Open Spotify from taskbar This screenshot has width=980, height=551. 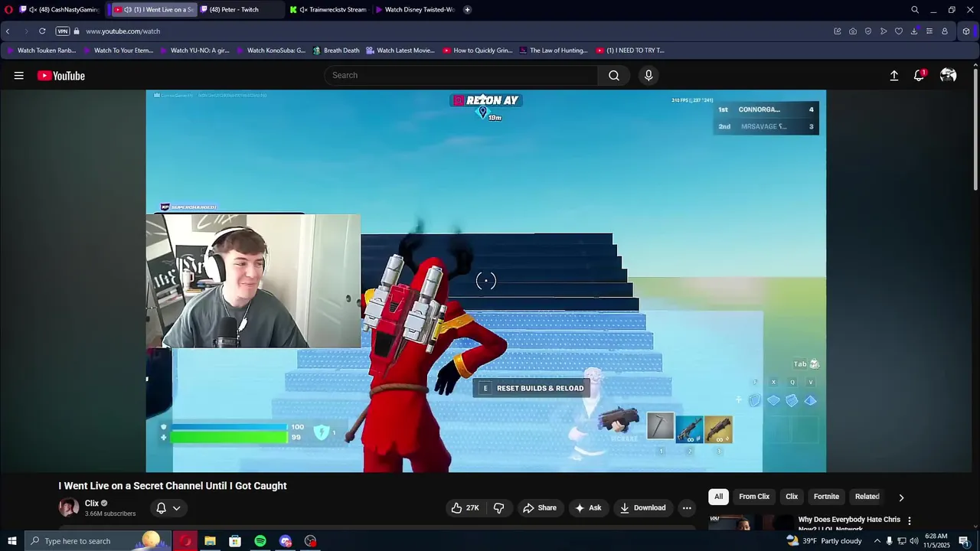click(x=260, y=541)
